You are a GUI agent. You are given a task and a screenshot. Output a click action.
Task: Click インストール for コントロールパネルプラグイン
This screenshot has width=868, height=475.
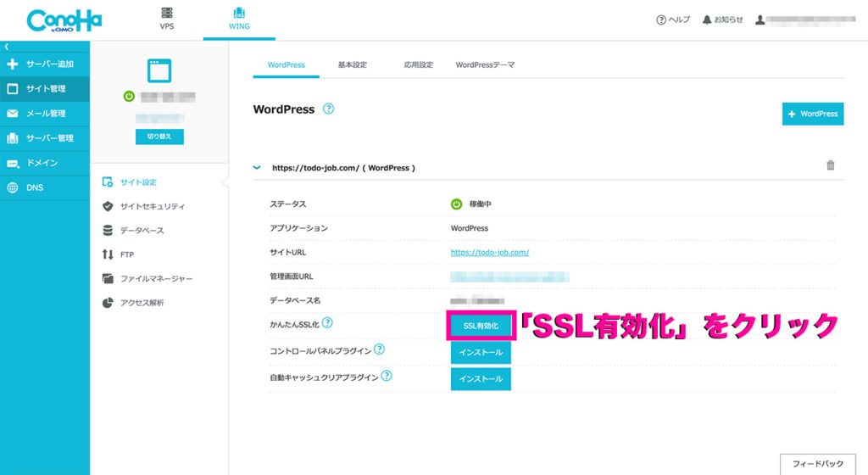click(481, 353)
